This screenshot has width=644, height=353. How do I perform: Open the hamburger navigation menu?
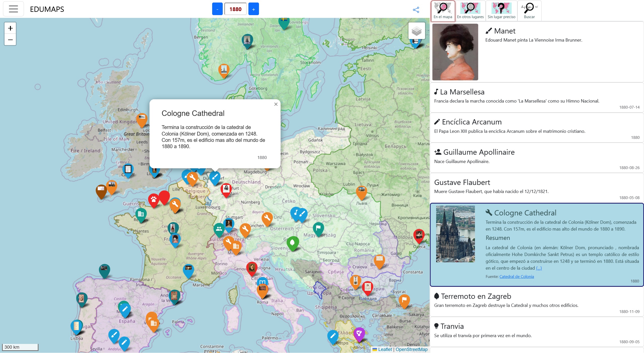13,9
